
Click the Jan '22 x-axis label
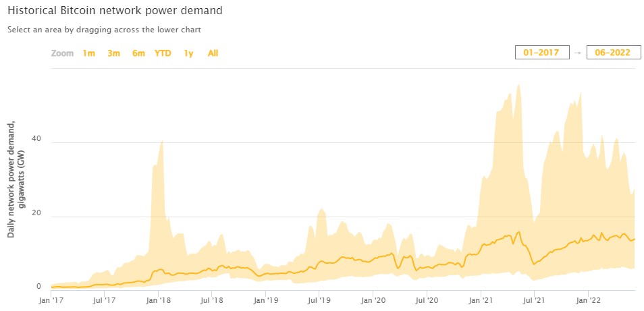pos(588,300)
